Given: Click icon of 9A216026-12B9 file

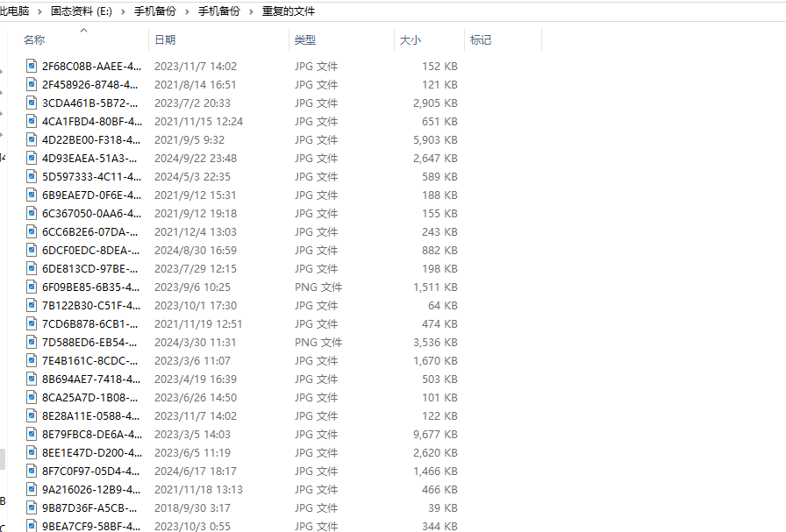Looking at the screenshot, I should point(32,489).
